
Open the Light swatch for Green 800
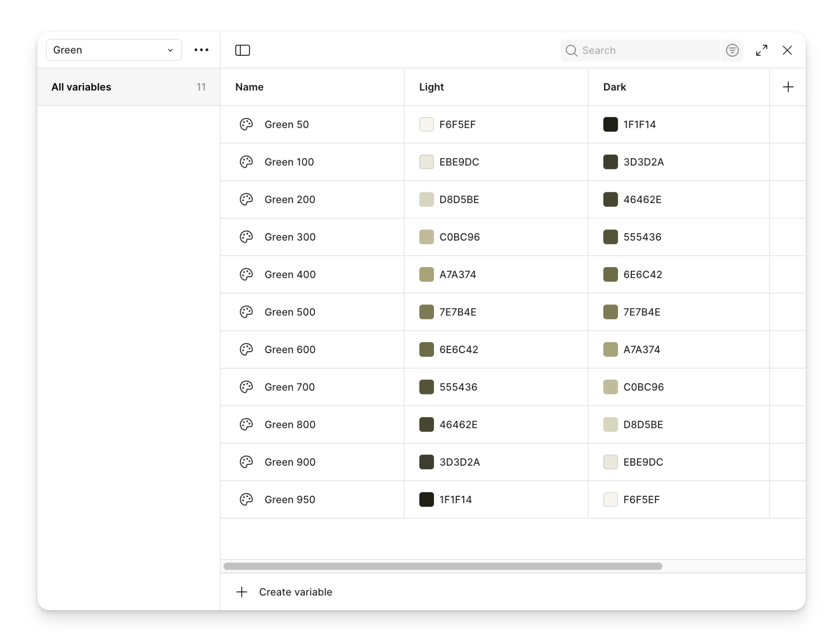pyautogui.click(x=426, y=424)
